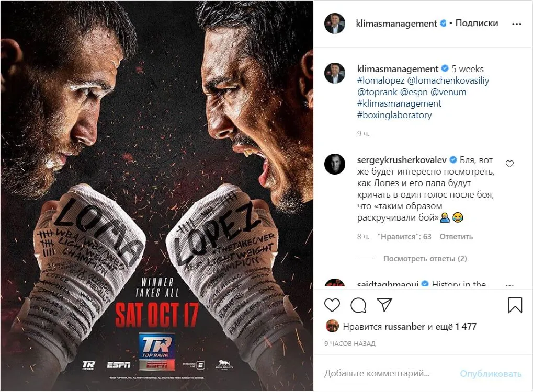Open the @lomachenkovasiliy mention
The height and width of the screenshot is (392, 533).
448,80
